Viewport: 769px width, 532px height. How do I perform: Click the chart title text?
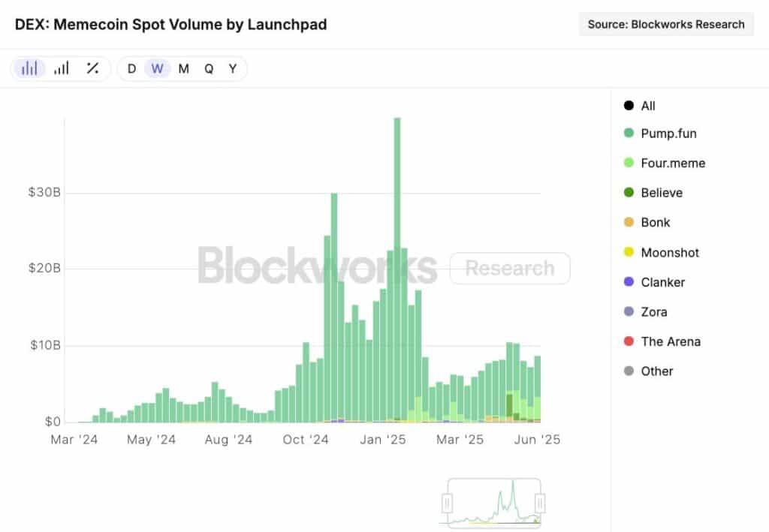click(170, 25)
